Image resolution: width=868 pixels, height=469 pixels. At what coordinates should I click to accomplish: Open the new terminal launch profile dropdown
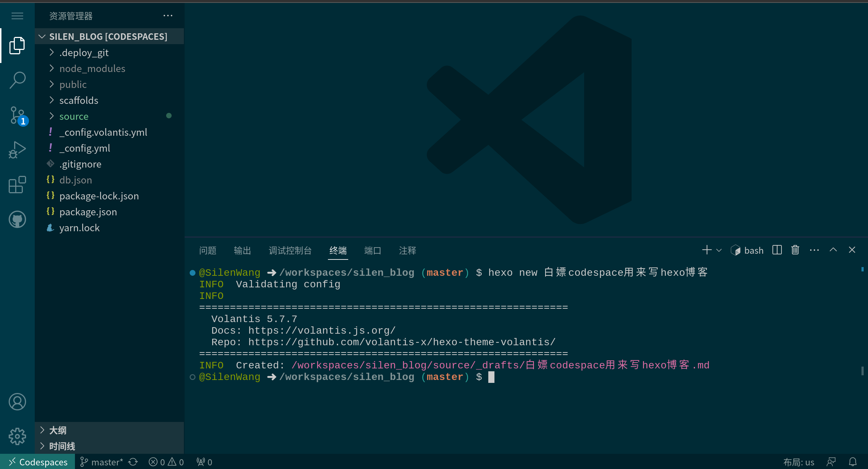[719, 250]
